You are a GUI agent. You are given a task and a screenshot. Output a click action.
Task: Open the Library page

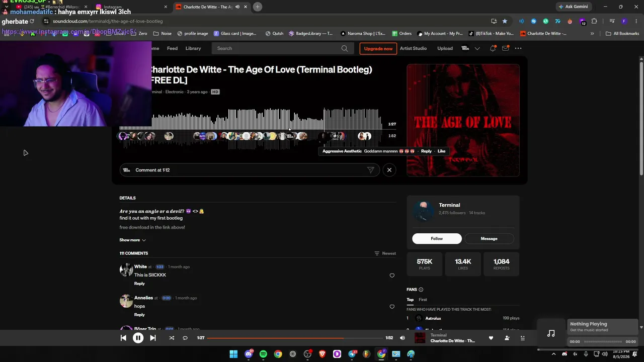193,48
